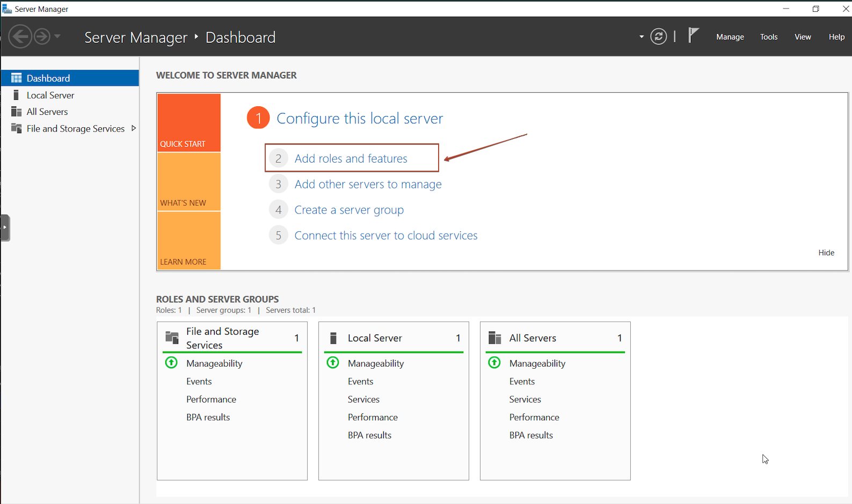
Task: Open BPA results under All Servers tile
Action: click(x=530, y=435)
